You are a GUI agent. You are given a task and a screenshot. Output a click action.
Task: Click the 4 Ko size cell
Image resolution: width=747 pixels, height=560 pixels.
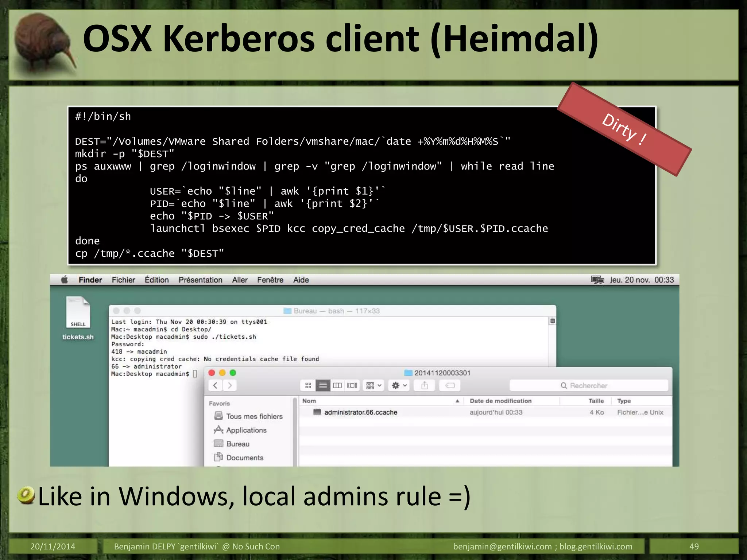(597, 412)
